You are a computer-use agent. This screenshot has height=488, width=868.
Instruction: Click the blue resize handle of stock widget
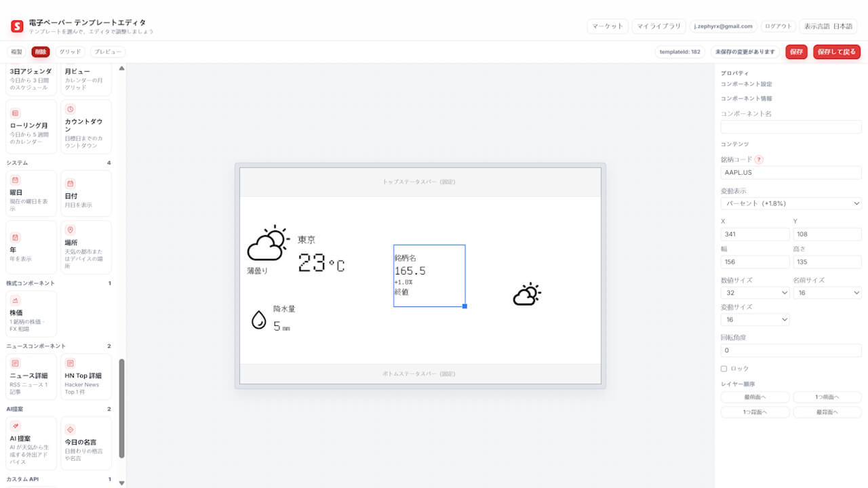[465, 306]
